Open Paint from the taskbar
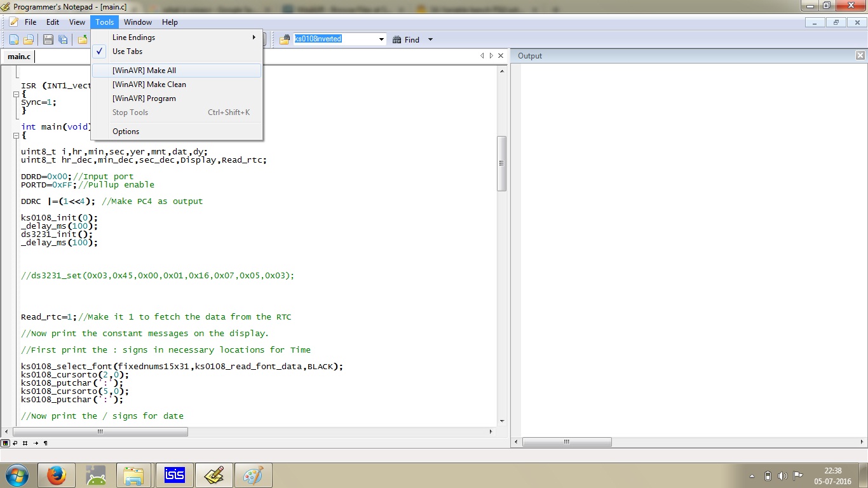The image size is (868, 488). click(x=253, y=475)
